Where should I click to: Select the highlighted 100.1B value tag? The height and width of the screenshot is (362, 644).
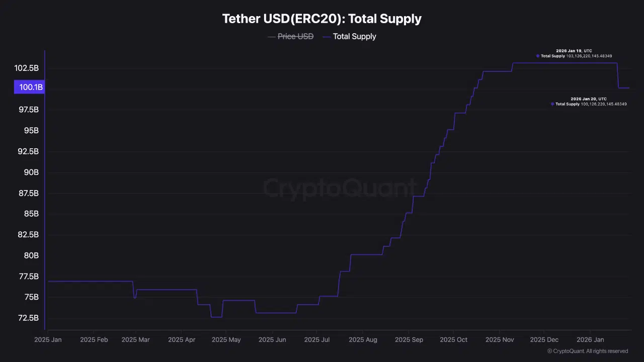click(29, 87)
